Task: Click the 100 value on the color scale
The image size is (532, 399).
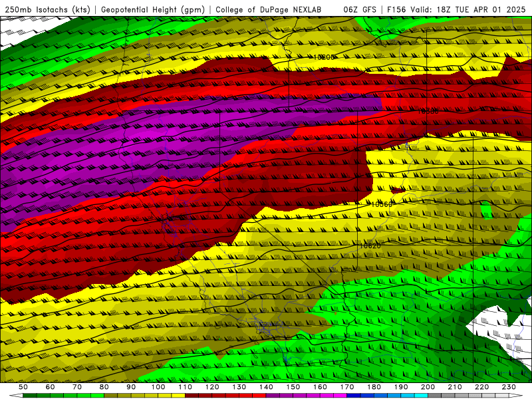Action: pos(158,387)
